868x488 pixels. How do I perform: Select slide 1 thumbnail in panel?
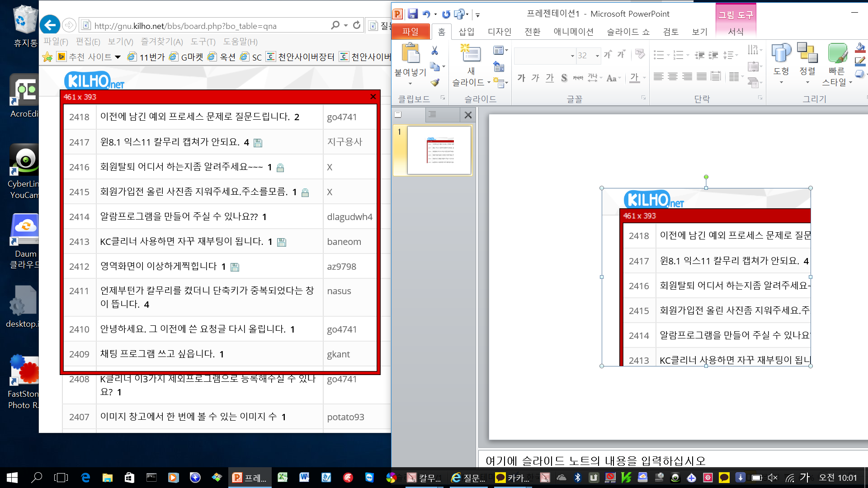click(x=439, y=150)
